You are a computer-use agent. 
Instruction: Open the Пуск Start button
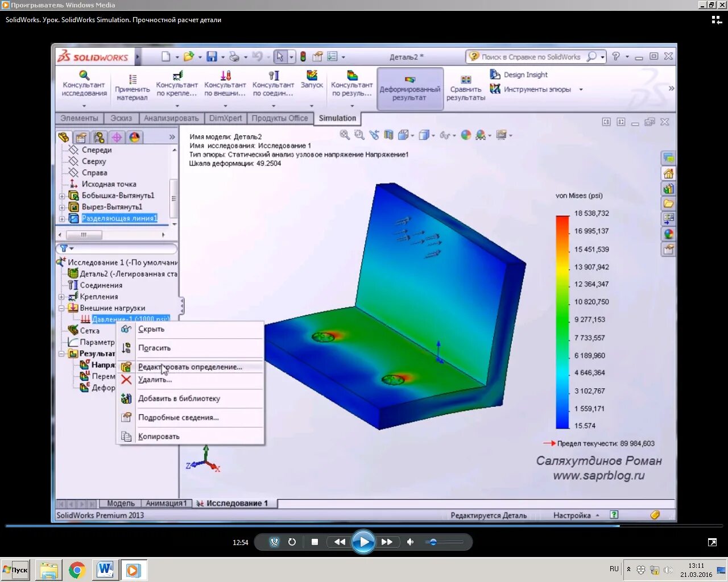15,569
